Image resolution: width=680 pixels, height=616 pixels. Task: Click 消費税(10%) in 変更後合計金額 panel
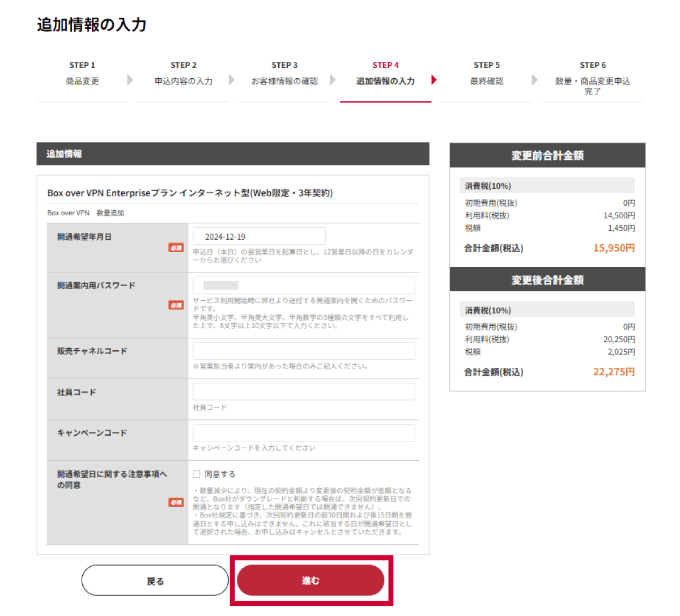(x=488, y=311)
